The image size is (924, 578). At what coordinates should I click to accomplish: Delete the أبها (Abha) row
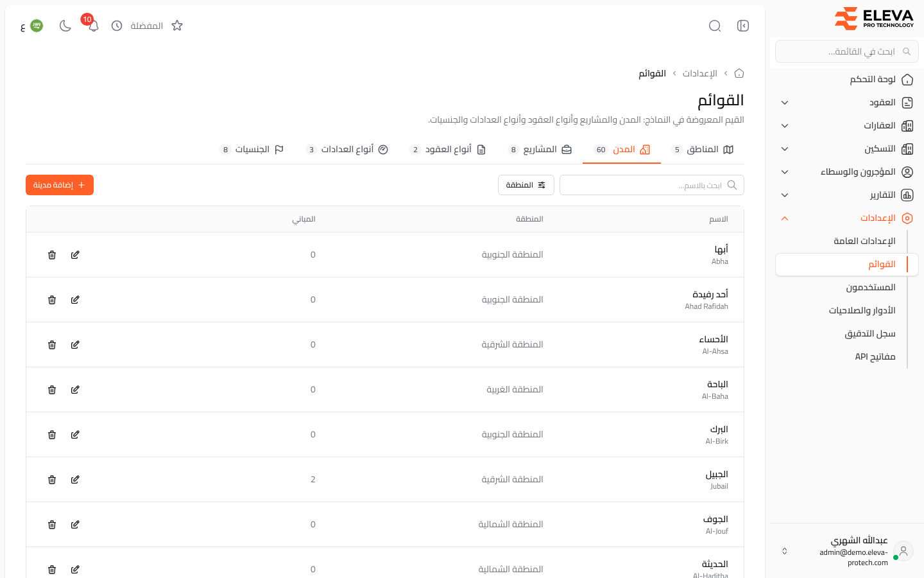[x=52, y=255]
